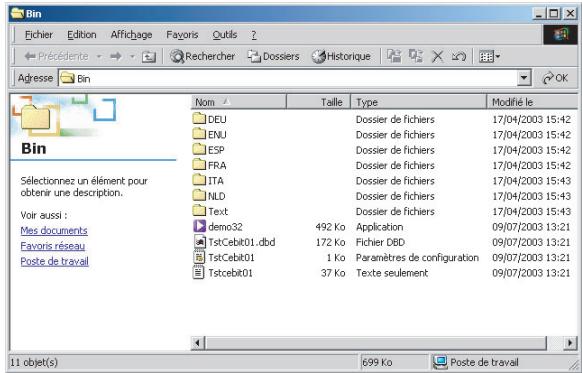Minimize the Bin window
Screen dimensions: 582x373
click(x=539, y=14)
